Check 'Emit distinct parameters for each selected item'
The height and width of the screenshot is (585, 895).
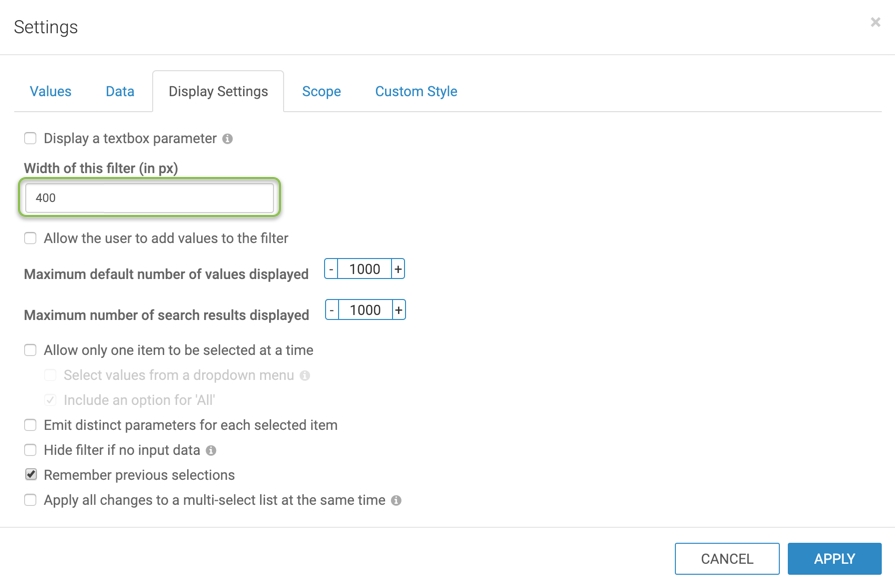point(31,425)
